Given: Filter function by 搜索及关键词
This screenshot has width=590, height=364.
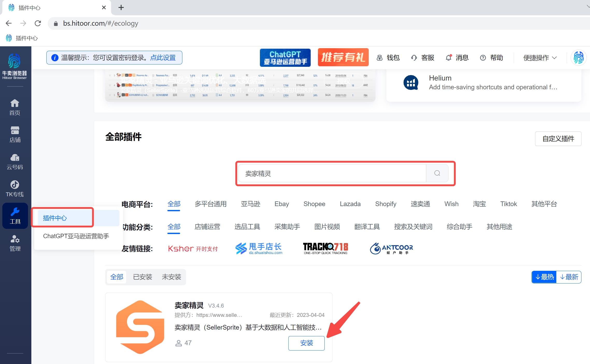Looking at the screenshot, I should pos(413,227).
